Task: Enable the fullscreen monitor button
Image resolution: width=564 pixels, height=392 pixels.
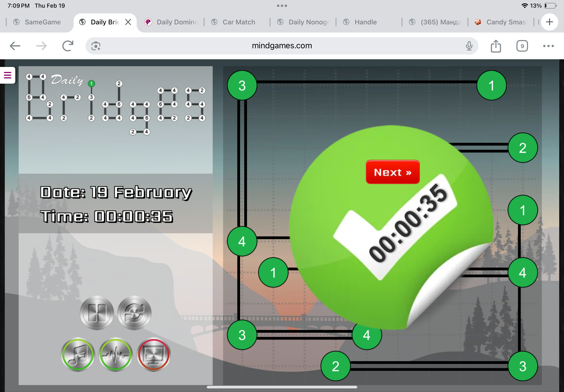Action: pyautogui.click(x=153, y=354)
